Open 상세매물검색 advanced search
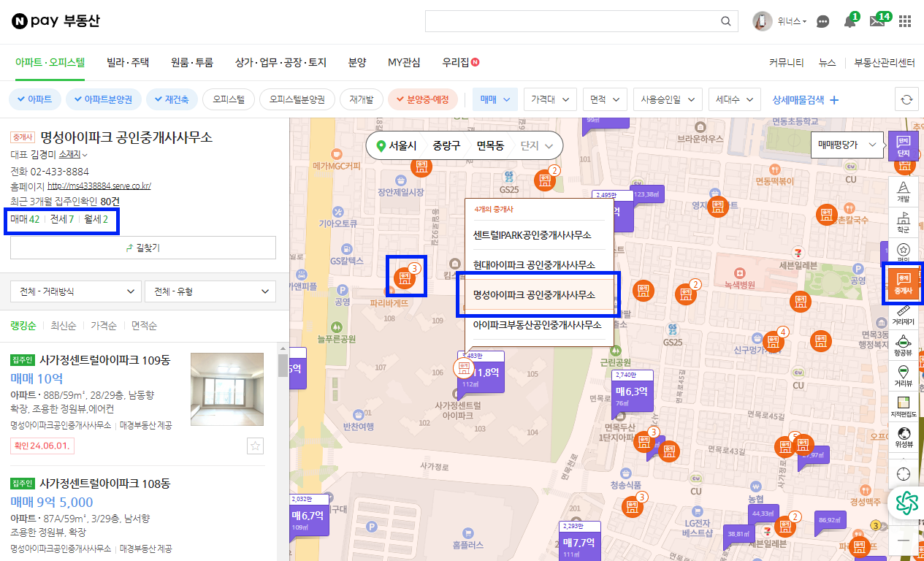This screenshot has height=561, width=924. point(806,100)
